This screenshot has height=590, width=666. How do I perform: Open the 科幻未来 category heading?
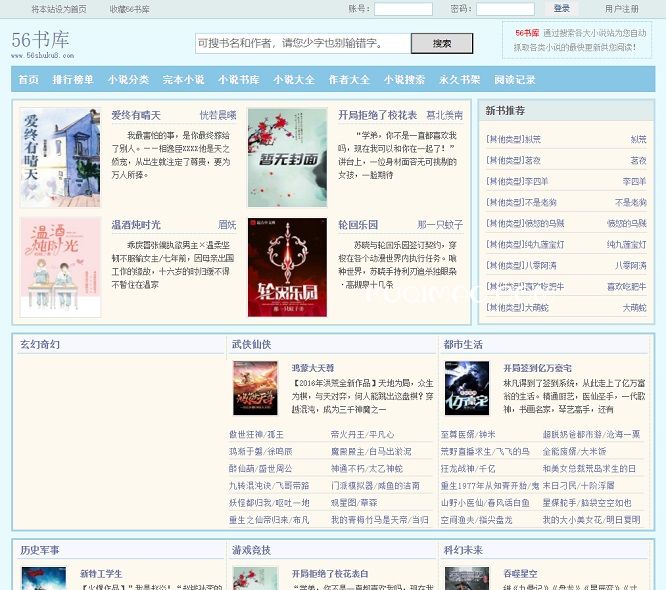coord(463,550)
